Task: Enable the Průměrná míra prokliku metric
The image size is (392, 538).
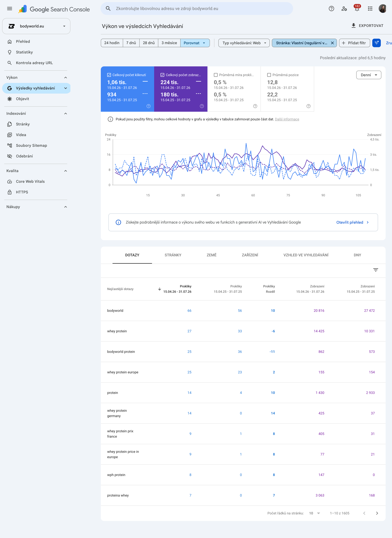Action: tap(215, 75)
